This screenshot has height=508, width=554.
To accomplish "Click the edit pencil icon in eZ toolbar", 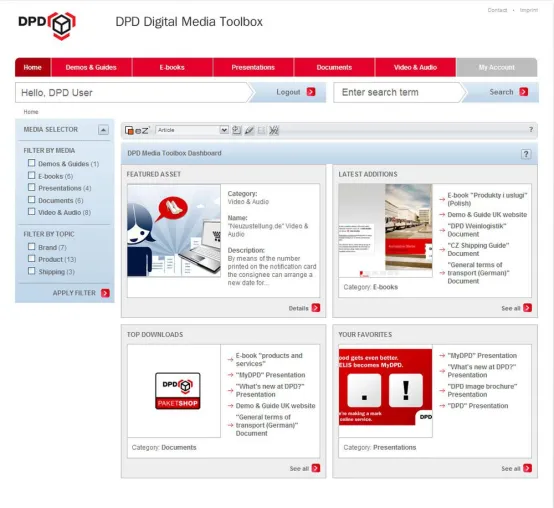I will click(249, 130).
